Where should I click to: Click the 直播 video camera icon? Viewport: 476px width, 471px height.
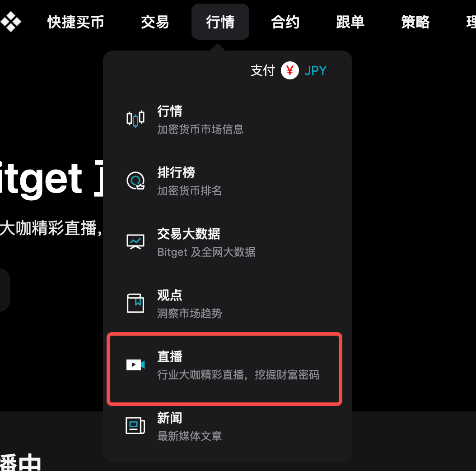click(x=135, y=365)
